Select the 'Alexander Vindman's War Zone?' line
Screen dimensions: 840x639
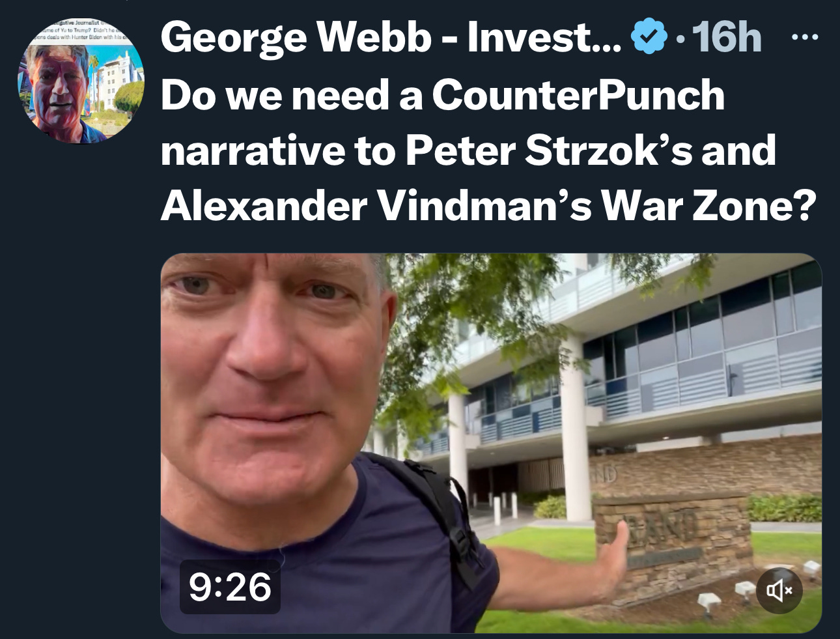(x=488, y=206)
